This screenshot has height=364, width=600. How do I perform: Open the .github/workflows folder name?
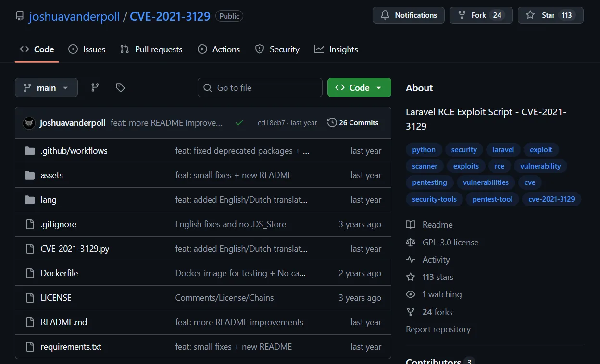point(74,151)
